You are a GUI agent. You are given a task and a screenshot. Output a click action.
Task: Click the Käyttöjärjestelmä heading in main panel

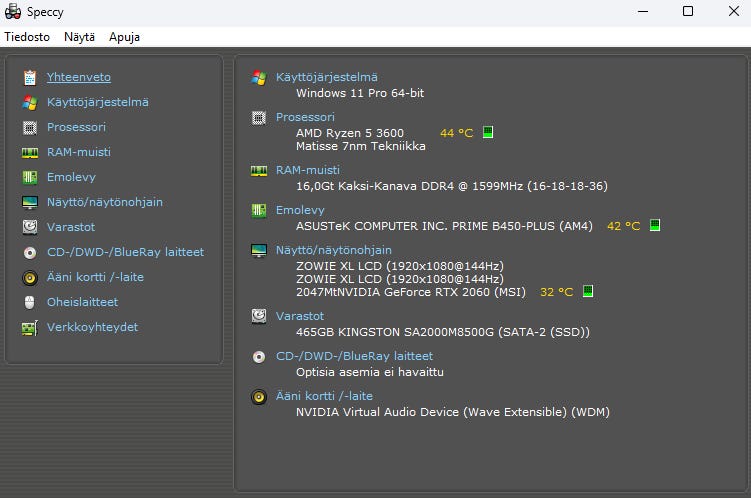[x=326, y=77]
